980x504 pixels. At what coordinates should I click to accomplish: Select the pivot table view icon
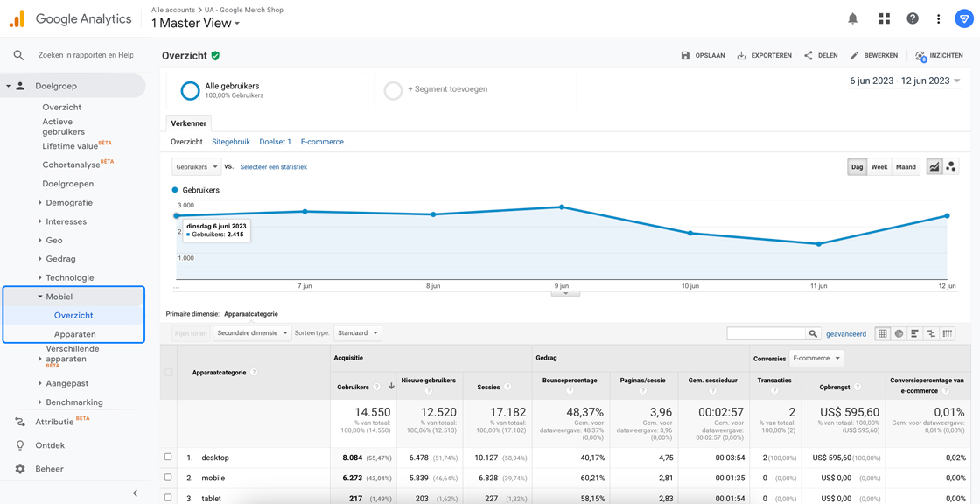click(948, 333)
